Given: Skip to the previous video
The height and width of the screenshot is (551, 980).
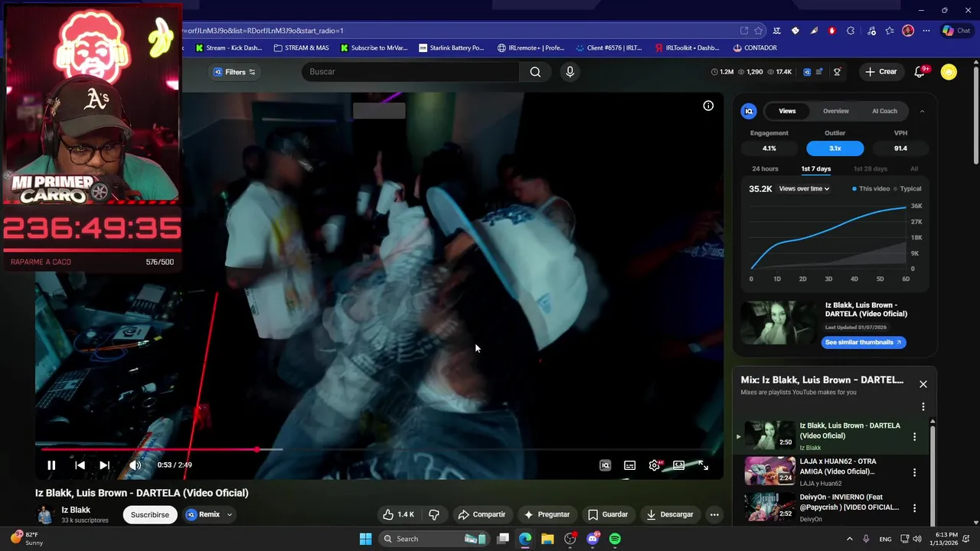Looking at the screenshot, I should tap(80, 465).
